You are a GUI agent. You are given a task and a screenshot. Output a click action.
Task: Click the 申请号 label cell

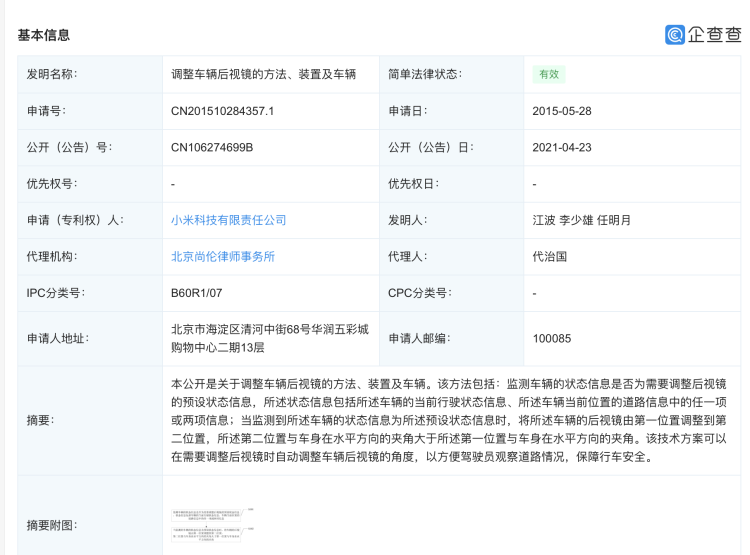click(x=90, y=111)
